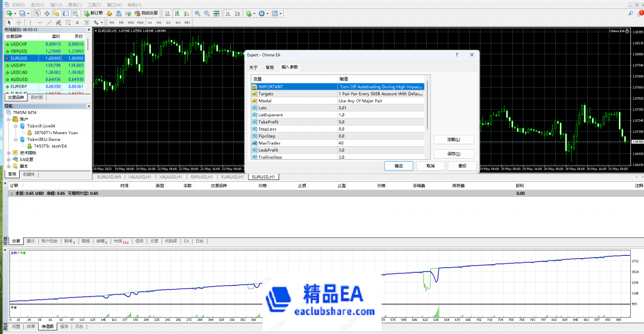644x334 pixels.
Task: Expand the 技术指标 indicators tree node
Action: (x=8, y=153)
